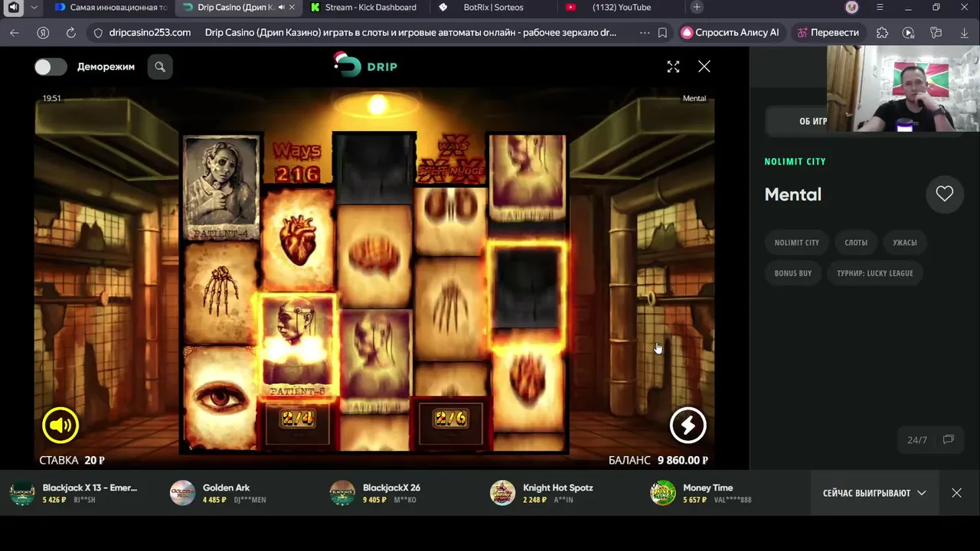This screenshot has width=980, height=551.
Task: Open the browser downloads
Action: tap(964, 33)
